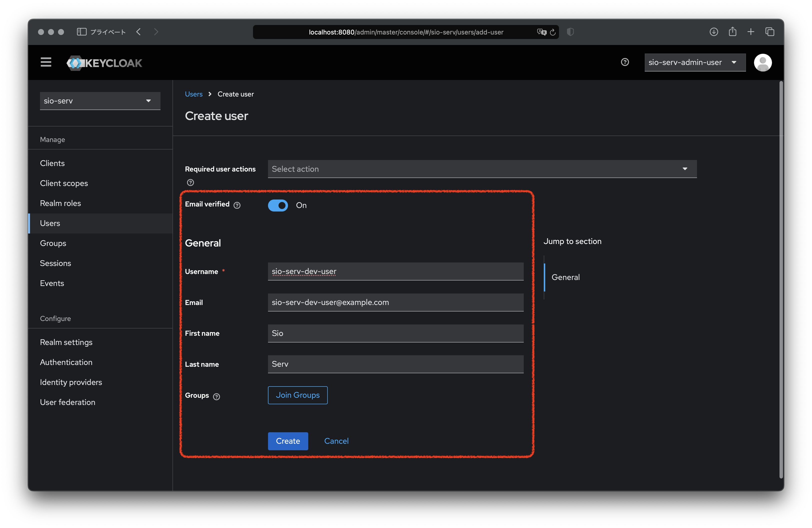This screenshot has height=528, width=812.
Task: Open sio-serv-admin-user account dropdown
Action: pyautogui.click(x=695, y=62)
